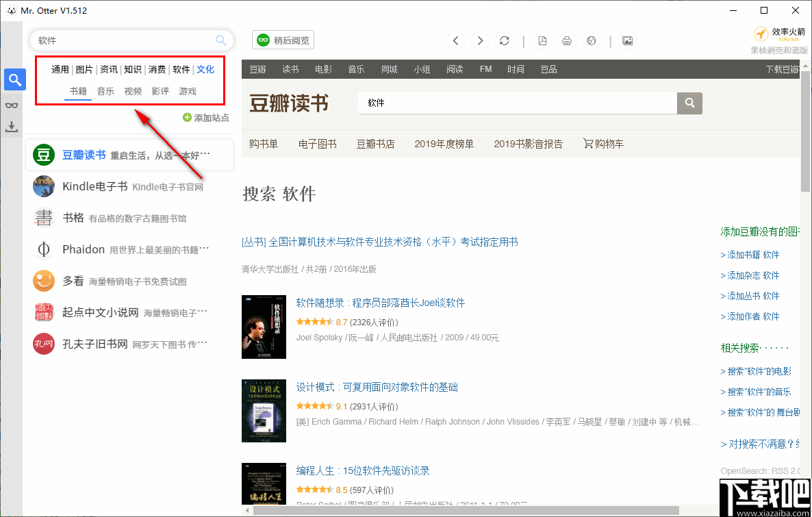This screenshot has width=812, height=517.
Task: Print the current page
Action: click(567, 40)
